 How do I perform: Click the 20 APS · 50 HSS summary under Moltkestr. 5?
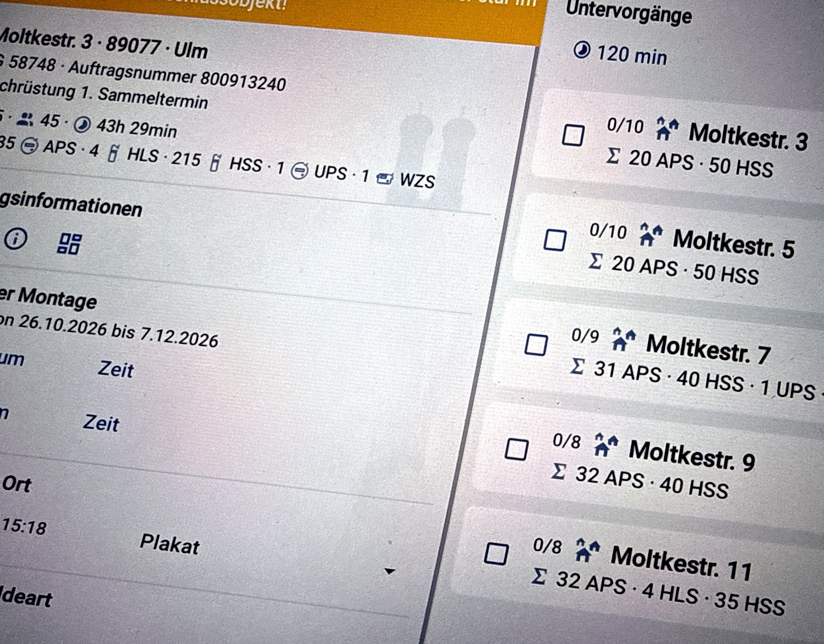tap(685, 269)
